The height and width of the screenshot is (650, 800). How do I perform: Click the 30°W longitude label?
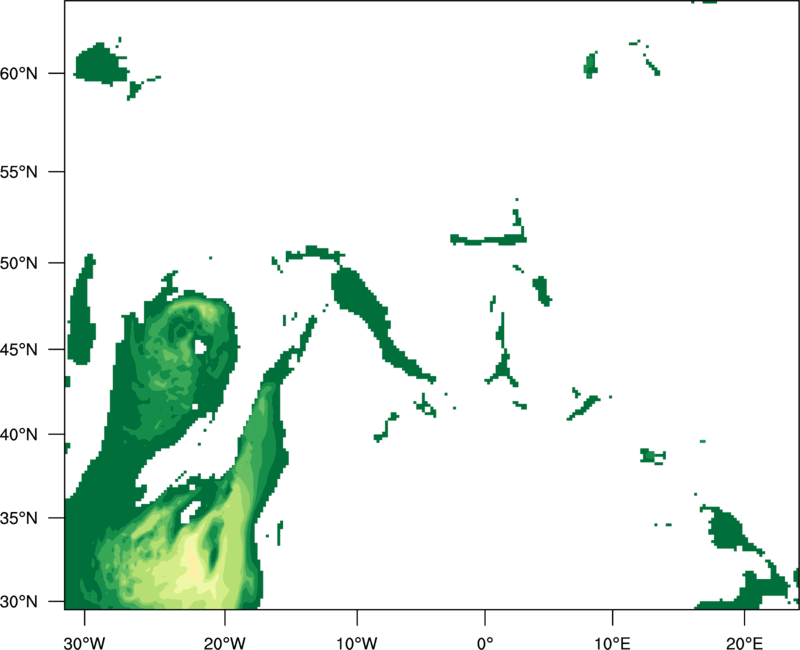tap(85, 643)
